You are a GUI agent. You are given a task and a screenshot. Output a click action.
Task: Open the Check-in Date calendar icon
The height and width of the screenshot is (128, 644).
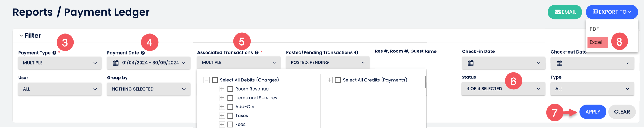pos(471,63)
